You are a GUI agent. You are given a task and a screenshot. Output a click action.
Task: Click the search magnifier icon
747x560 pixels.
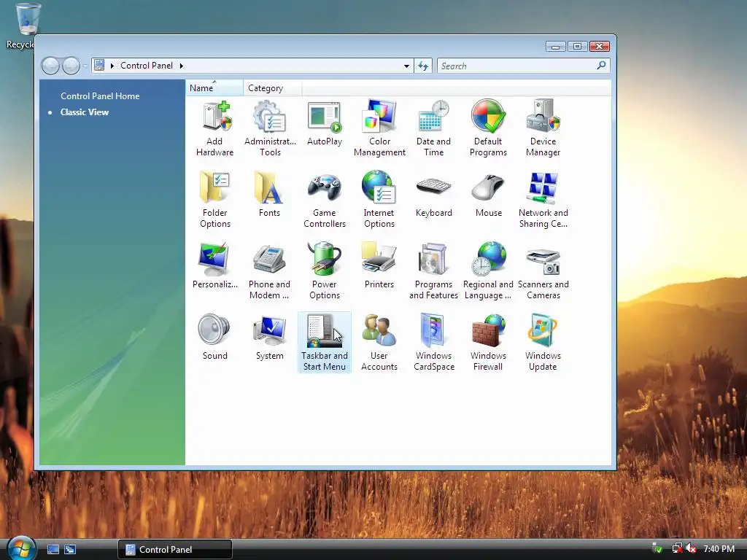tap(601, 65)
